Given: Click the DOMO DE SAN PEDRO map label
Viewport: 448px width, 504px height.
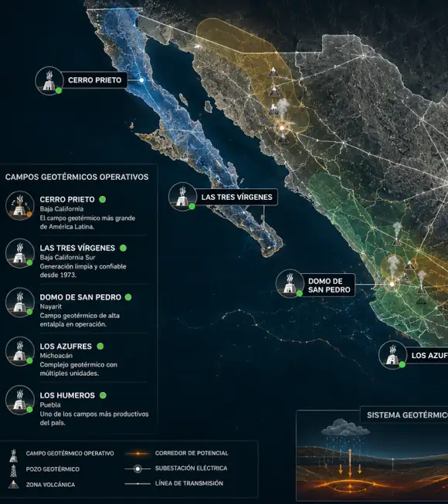Looking at the screenshot, I should pos(329,285).
